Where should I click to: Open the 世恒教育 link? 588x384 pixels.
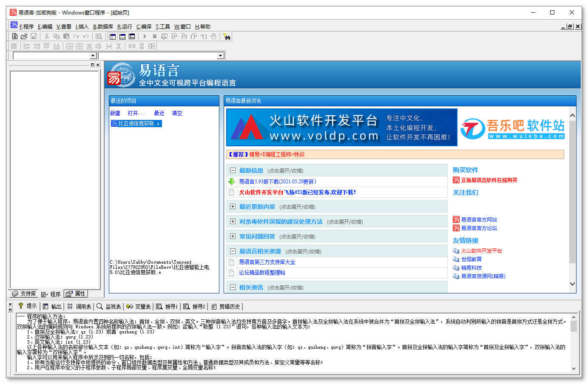472,259
